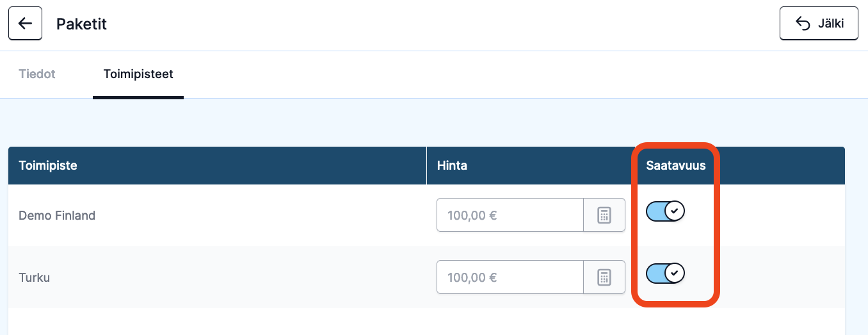This screenshot has width=868, height=335.
Task: Click the checkmark knob on Turku's switch
Action: point(674,274)
